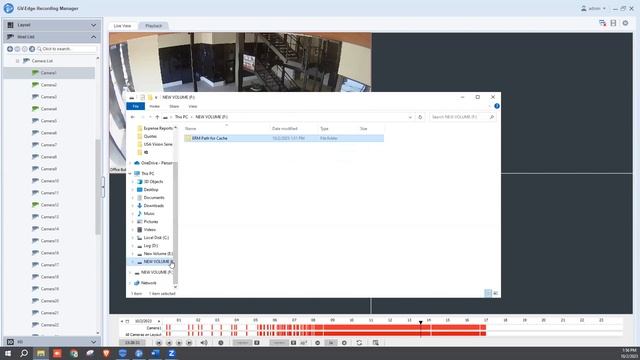Collapse the Camera List tree node
The image size is (640, 360).
(18, 61)
